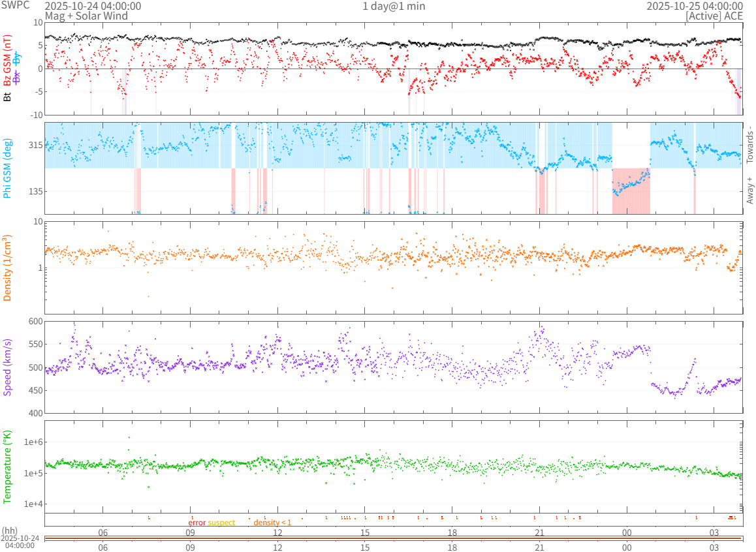Enable the hidden Bx series
756x552 pixels.
point(17,76)
